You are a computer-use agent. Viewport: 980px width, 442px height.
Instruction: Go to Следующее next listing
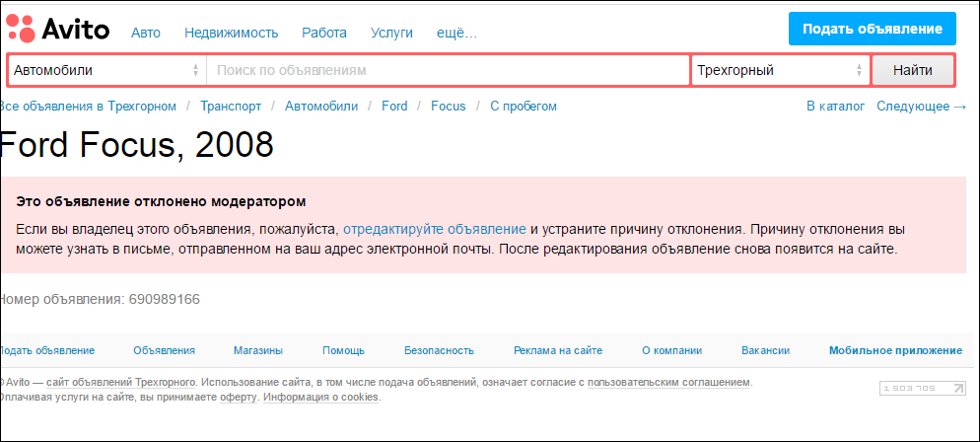pos(921,106)
